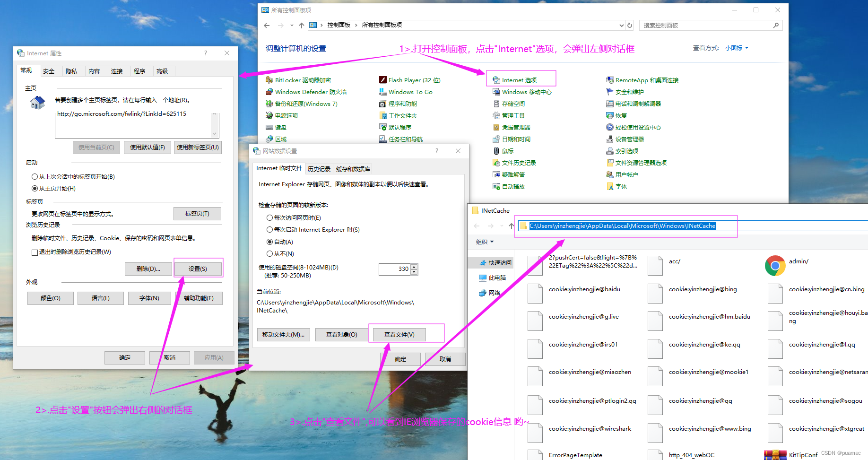Adjust disk space value stepper
This screenshot has width=868, height=460.
414,269
